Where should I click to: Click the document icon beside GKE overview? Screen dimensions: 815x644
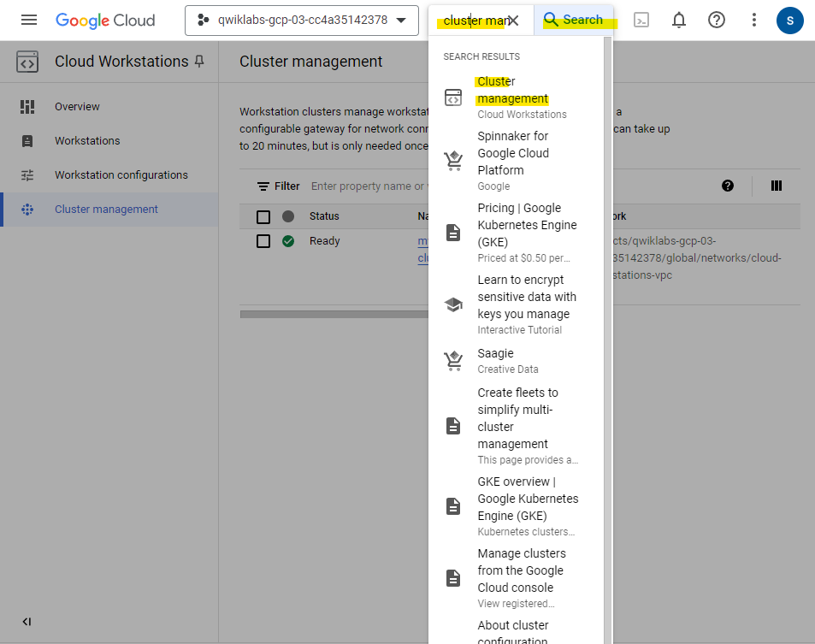click(453, 506)
